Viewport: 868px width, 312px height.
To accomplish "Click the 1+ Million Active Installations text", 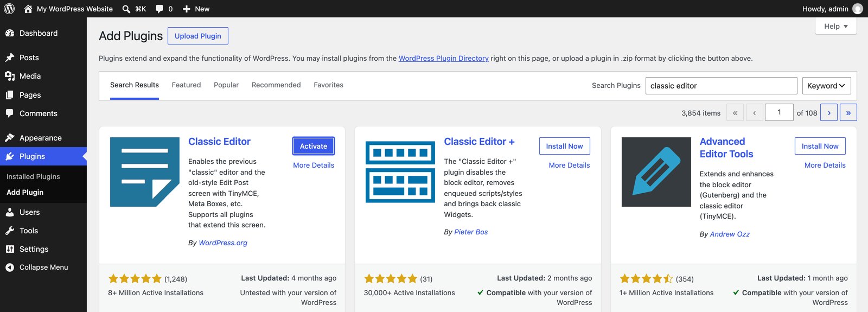I will click(x=666, y=292).
